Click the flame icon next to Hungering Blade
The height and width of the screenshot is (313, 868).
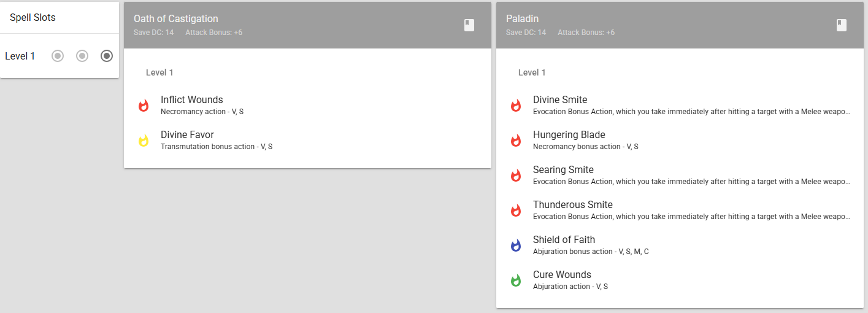pos(516,141)
